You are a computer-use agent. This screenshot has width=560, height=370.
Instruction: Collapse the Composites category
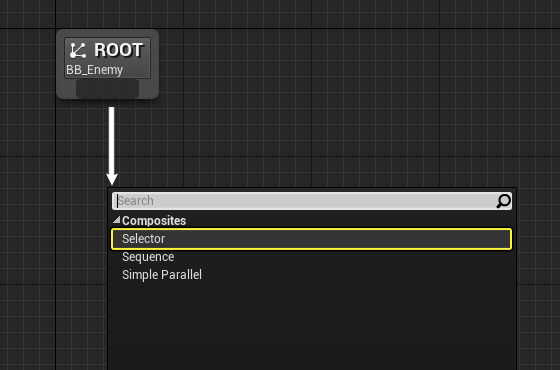[x=116, y=220]
